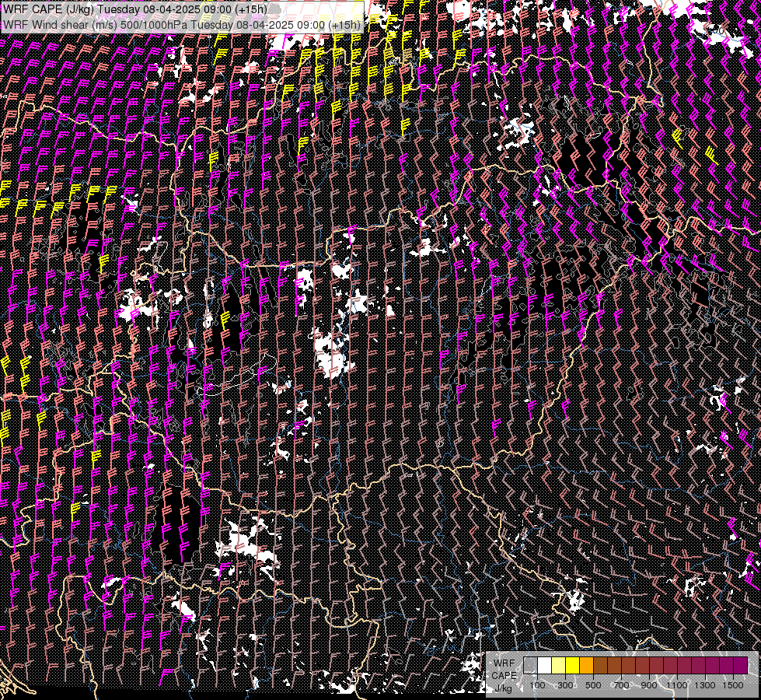Pick the bright yellow swatch after 300

[573, 665]
